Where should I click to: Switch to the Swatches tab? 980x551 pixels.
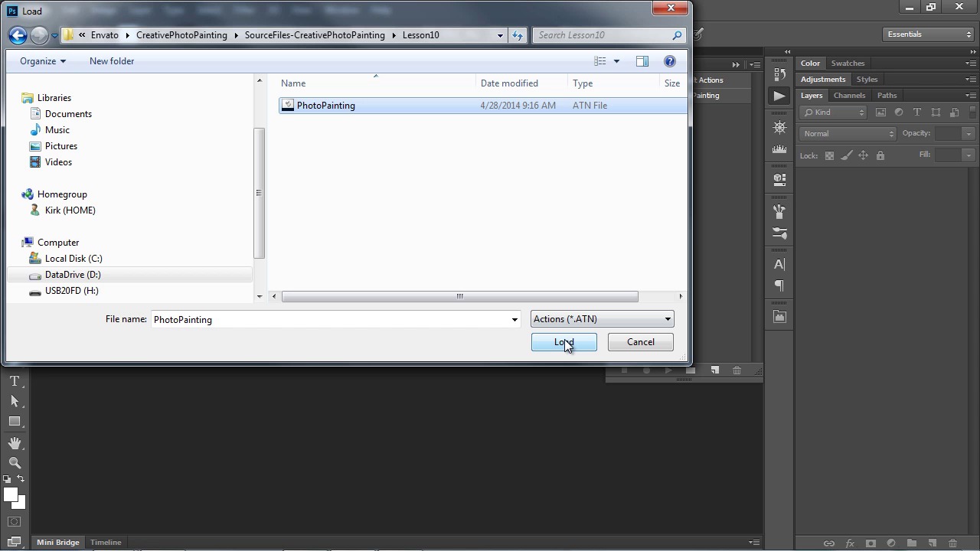(848, 64)
